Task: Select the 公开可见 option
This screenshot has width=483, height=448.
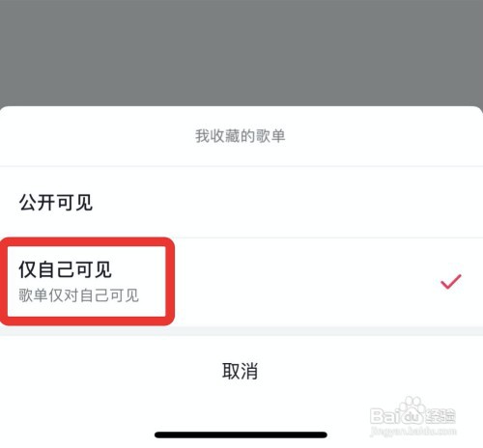Action: 241,202
